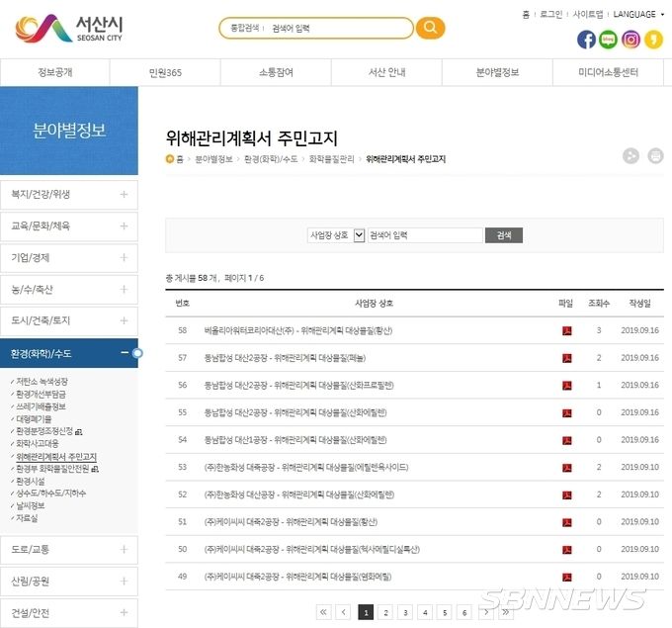Open the 민원365 top menu

click(165, 72)
